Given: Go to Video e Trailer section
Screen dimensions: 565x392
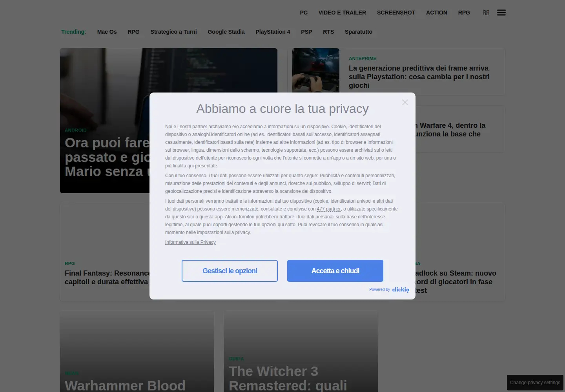Looking at the screenshot, I should coord(342,13).
